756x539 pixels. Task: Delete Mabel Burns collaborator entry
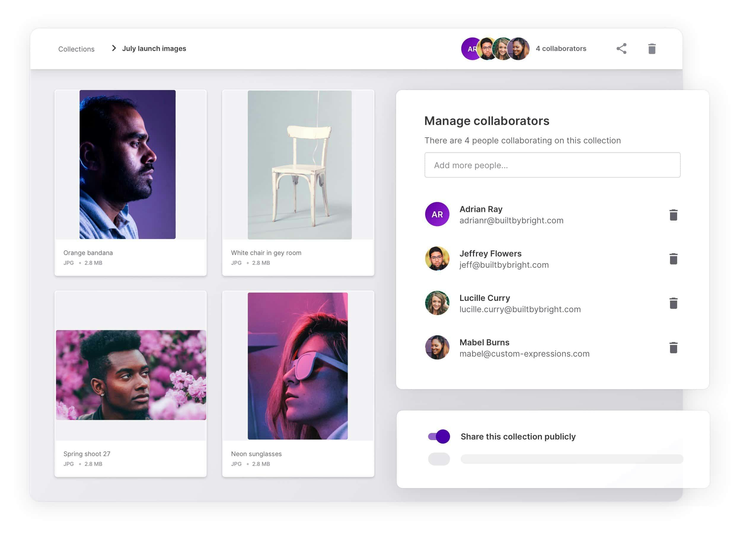(x=673, y=347)
